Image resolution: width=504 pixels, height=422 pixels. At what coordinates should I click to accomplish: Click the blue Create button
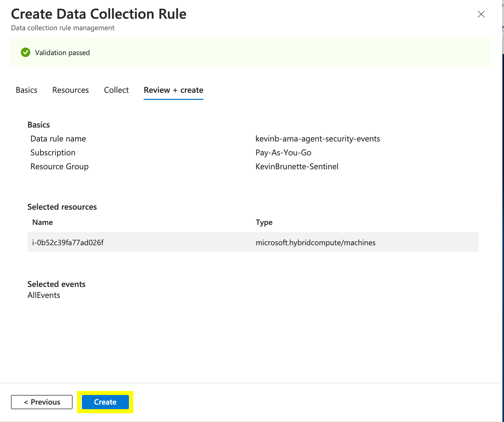[105, 402]
